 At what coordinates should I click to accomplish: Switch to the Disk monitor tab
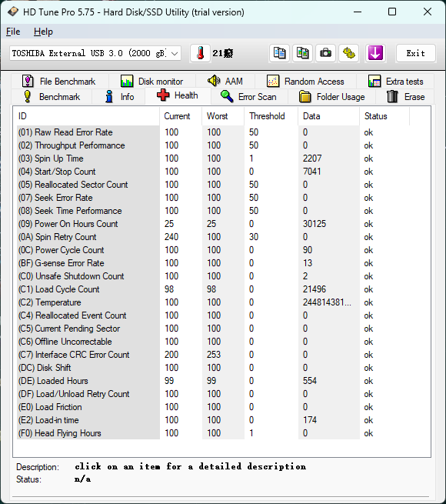click(151, 82)
